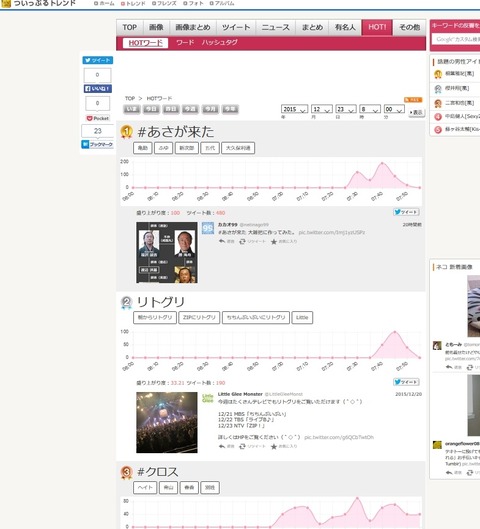
Task: Open the month dropdown showing 12
Action: point(322,109)
